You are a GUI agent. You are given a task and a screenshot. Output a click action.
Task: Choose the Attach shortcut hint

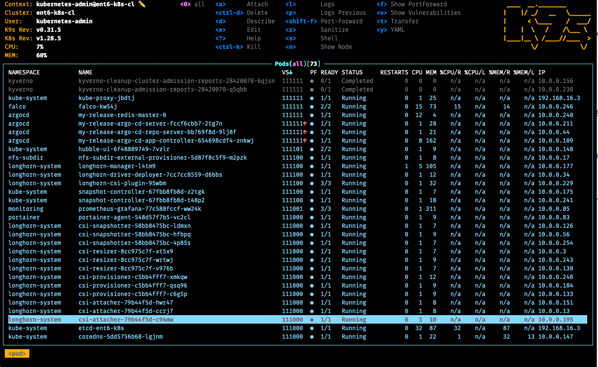point(241,4)
